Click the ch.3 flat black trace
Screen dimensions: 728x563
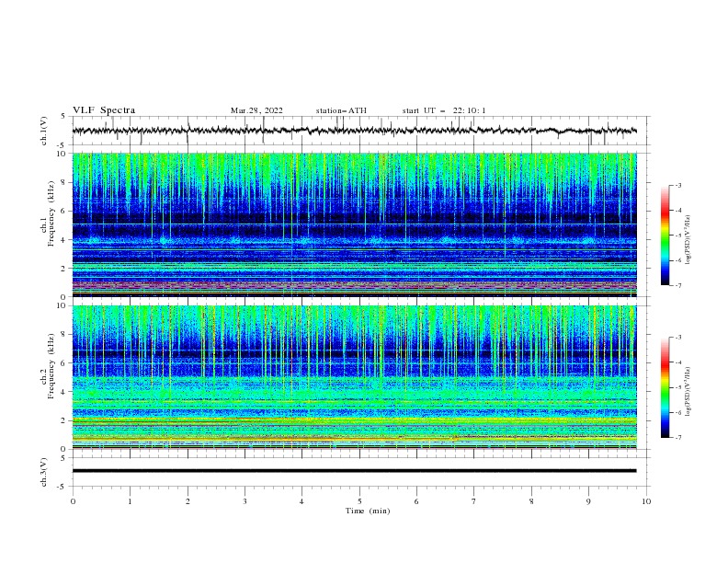click(x=354, y=471)
